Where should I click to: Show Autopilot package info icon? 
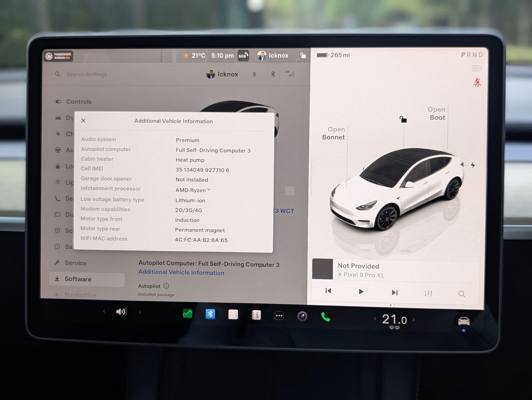(x=166, y=286)
